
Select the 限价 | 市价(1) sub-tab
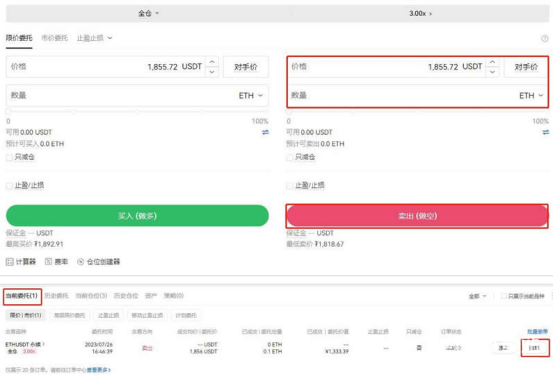tap(25, 315)
